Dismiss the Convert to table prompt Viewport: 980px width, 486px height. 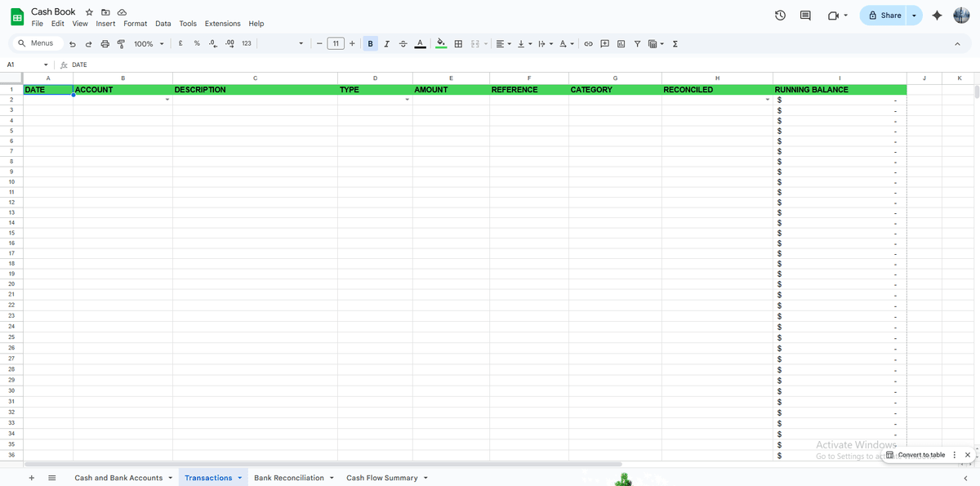968,455
